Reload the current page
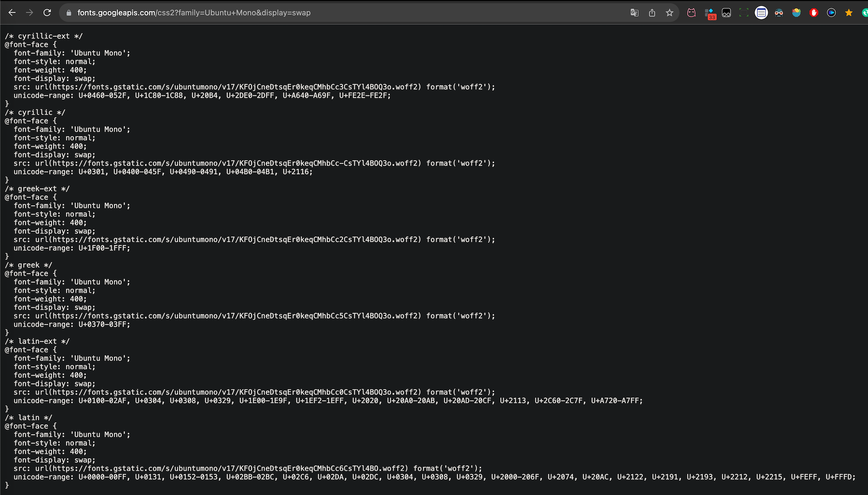Image resolution: width=868 pixels, height=495 pixels. 47,13
